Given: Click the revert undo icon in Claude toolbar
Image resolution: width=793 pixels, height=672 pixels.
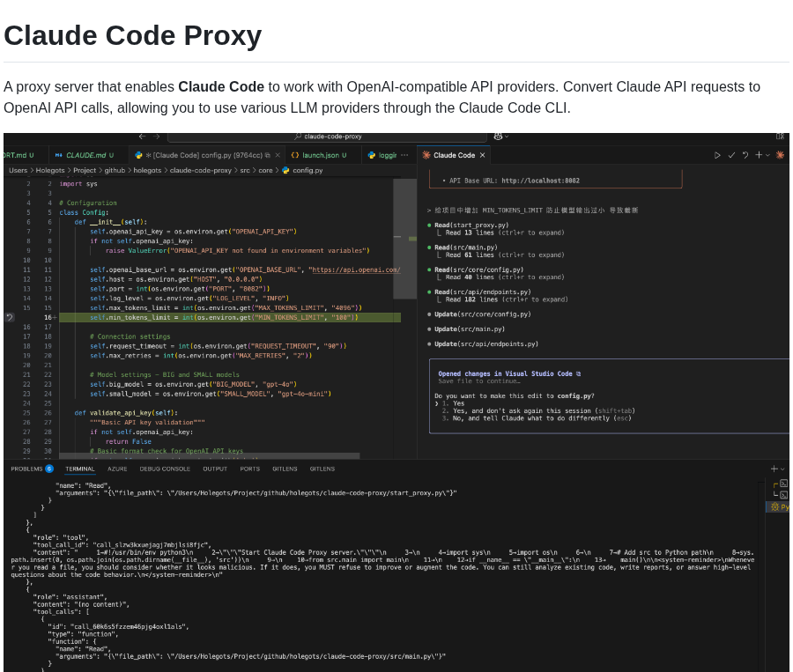Looking at the screenshot, I should coord(745,155).
